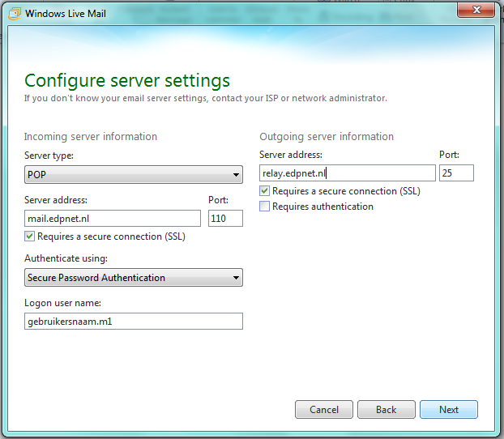
Task: Click Next to continue setup
Action: coord(449,409)
